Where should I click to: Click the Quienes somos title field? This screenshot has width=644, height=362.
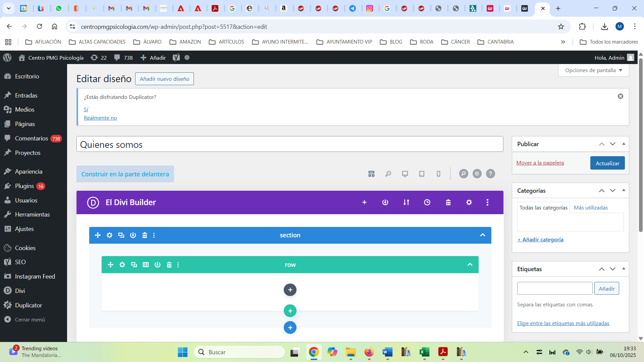(290, 144)
